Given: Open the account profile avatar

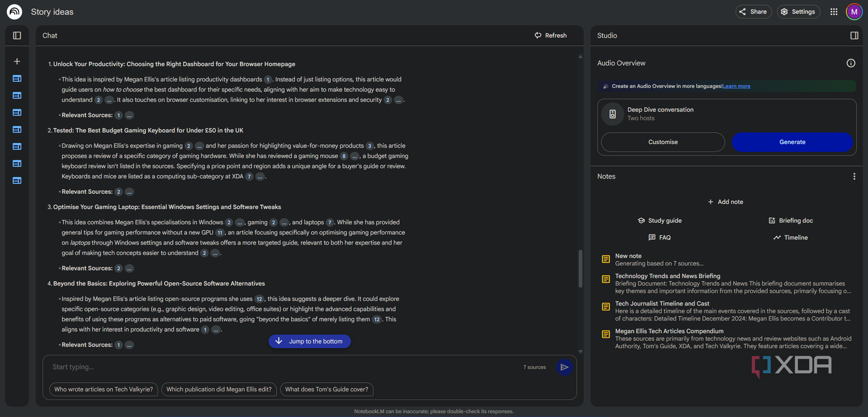Looking at the screenshot, I should [854, 12].
